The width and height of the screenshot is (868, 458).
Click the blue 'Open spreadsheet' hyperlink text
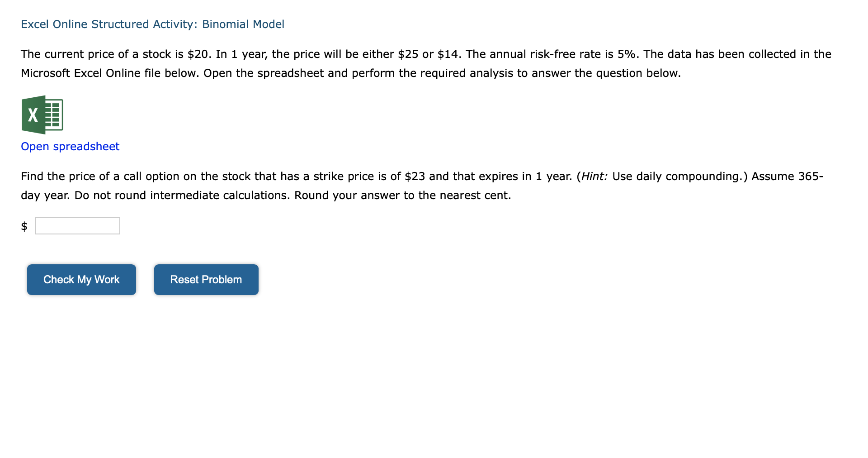70,146
